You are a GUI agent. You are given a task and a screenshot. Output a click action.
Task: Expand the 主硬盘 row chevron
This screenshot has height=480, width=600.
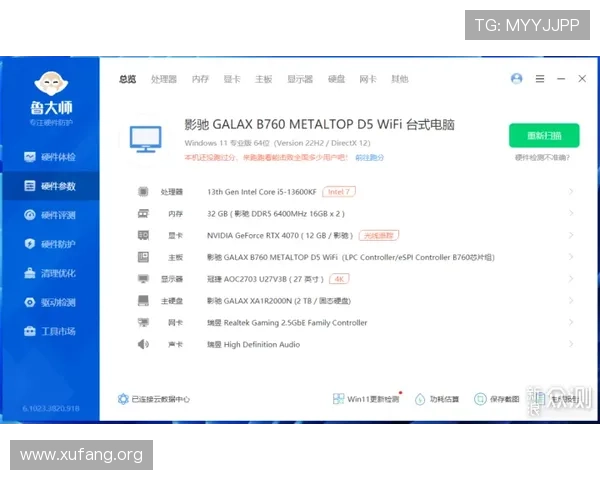(x=571, y=300)
